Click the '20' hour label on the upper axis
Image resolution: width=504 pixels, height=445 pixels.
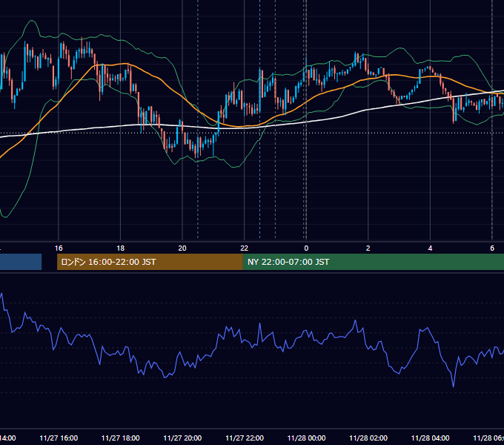pos(182,248)
